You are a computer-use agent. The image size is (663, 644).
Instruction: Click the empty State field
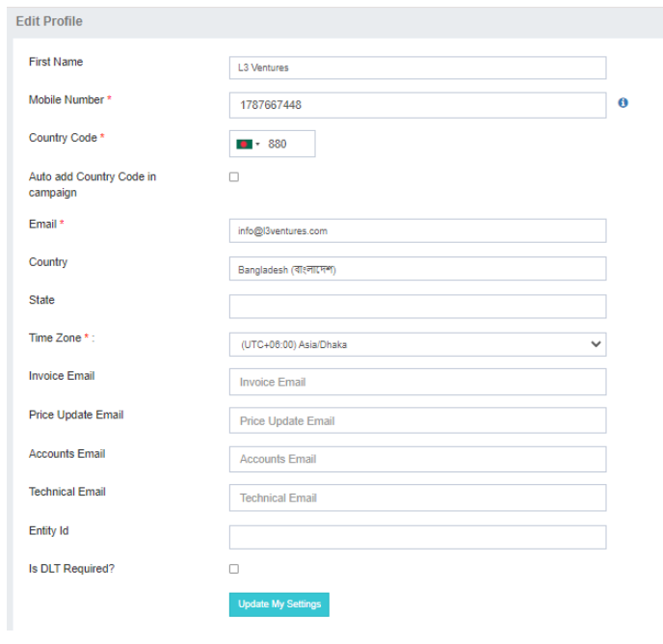[417, 307]
